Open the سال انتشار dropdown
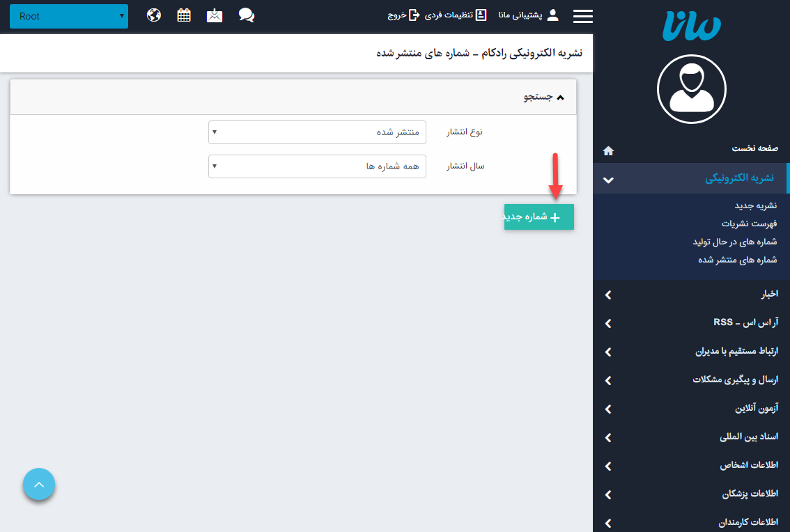This screenshot has height=532, width=790. coord(317,166)
